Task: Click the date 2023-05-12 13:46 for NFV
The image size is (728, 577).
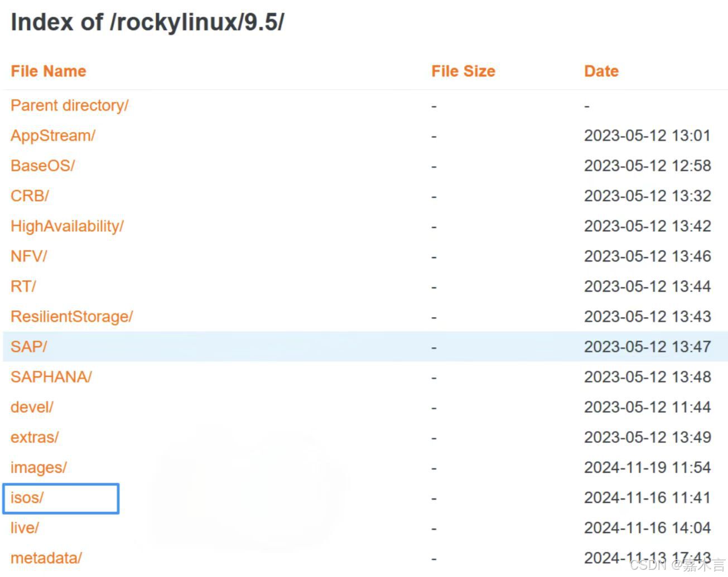Action: tap(647, 256)
